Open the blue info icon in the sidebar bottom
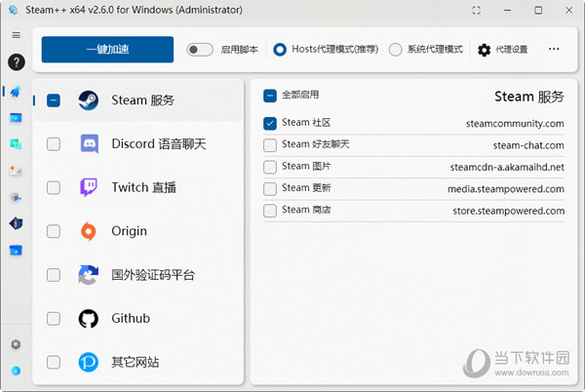This screenshot has width=585, height=392. coord(16,371)
